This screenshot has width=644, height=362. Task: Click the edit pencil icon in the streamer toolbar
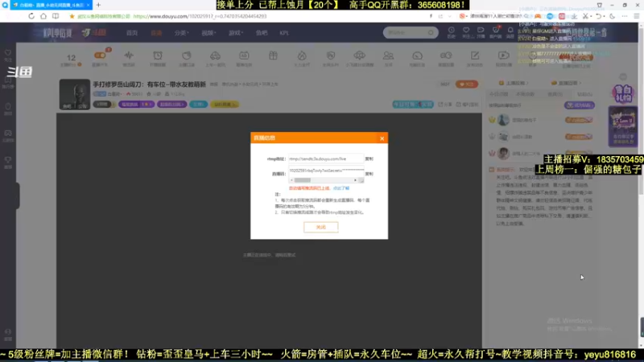(475, 56)
